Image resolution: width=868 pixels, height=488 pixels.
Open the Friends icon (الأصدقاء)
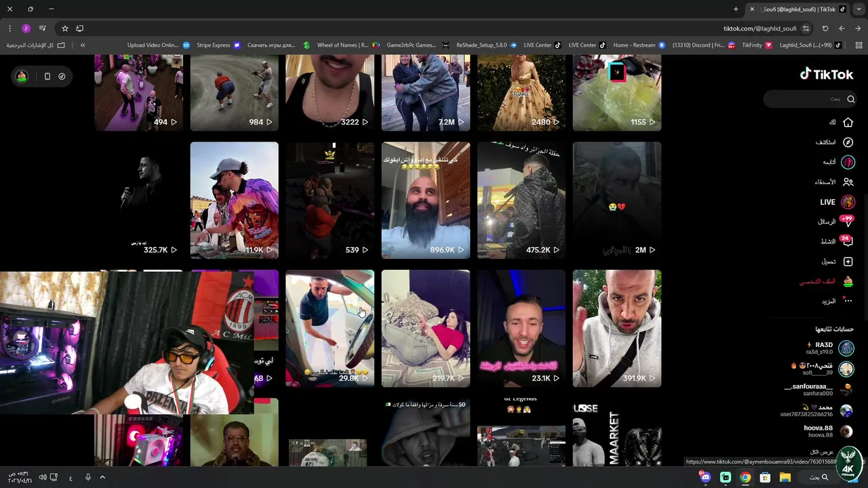(848, 182)
